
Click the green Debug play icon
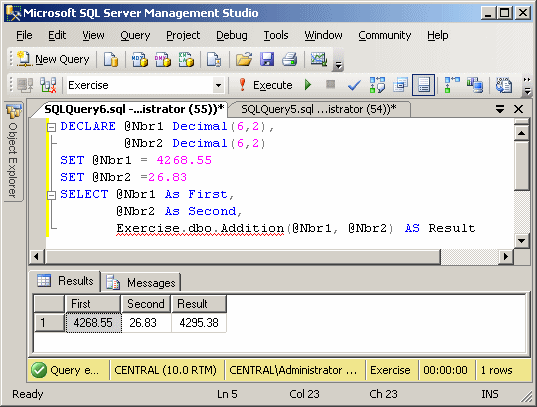click(308, 85)
